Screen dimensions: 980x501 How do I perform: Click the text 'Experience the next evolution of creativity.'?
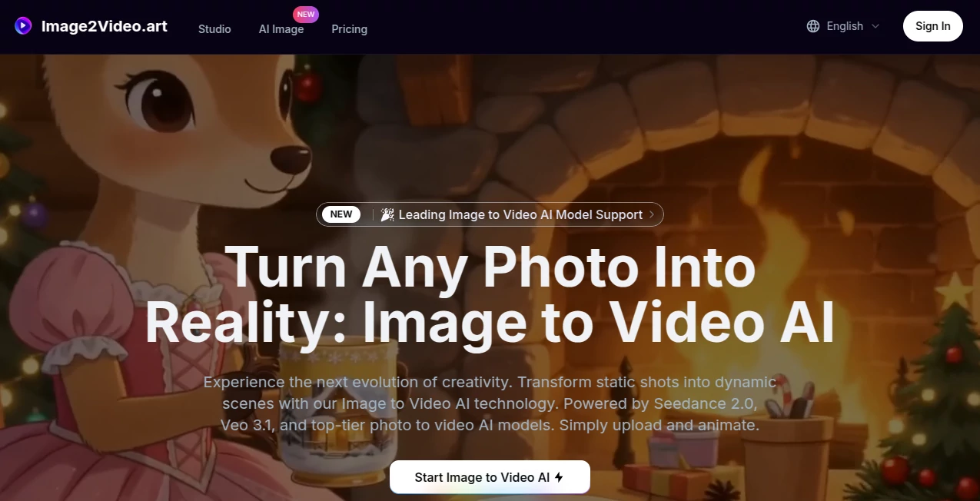(x=358, y=382)
